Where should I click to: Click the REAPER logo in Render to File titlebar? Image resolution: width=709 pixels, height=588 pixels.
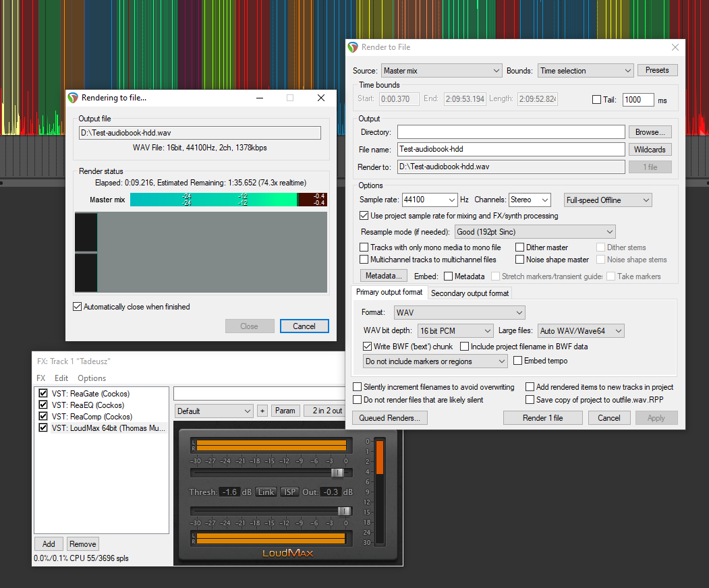[353, 47]
